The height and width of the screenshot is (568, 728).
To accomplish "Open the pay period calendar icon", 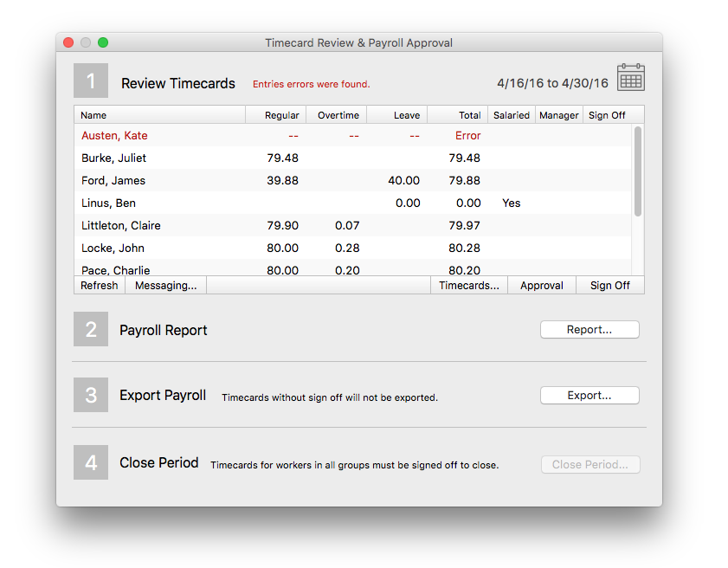I will pyautogui.click(x=630, y=77).
